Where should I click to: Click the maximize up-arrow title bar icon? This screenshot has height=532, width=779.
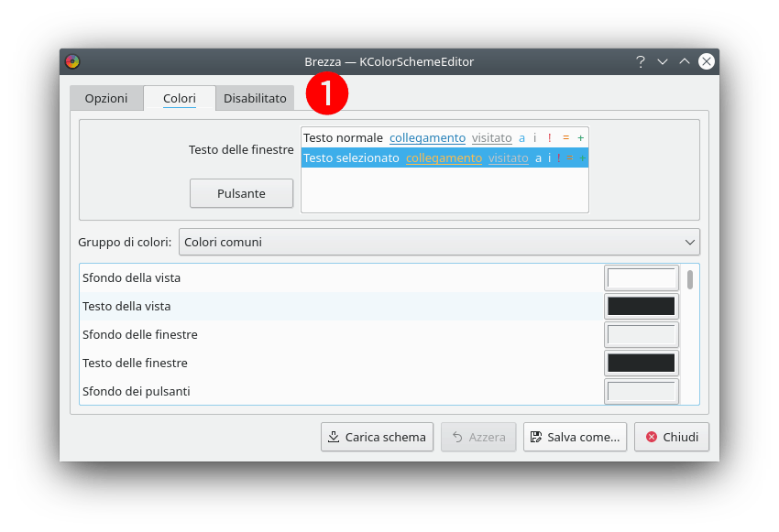(x=685, y=62)
